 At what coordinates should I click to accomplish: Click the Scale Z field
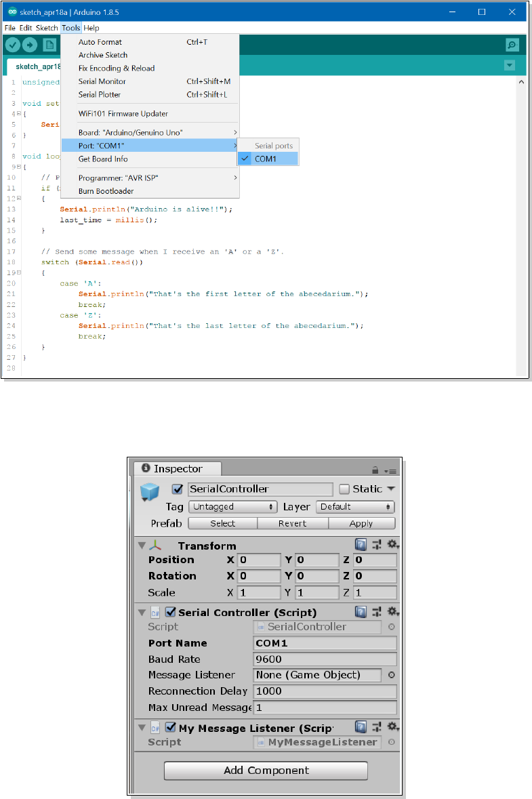point(375,592)
